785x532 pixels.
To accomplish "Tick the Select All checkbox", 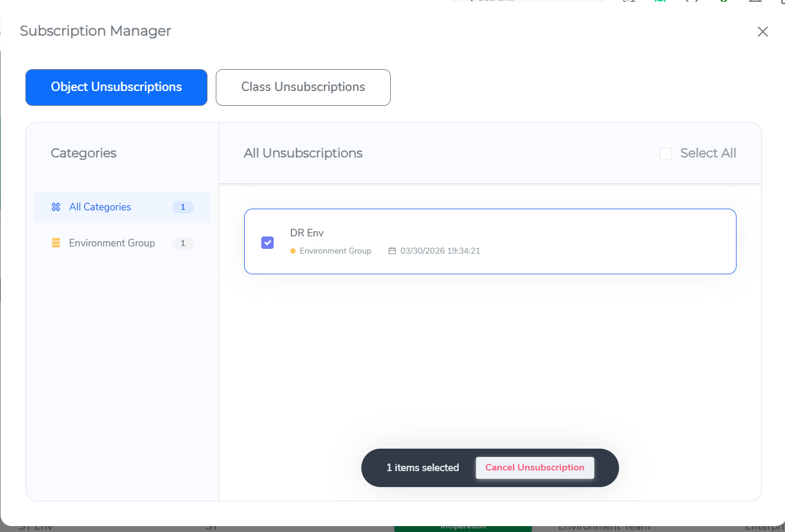I will (666, 154).
